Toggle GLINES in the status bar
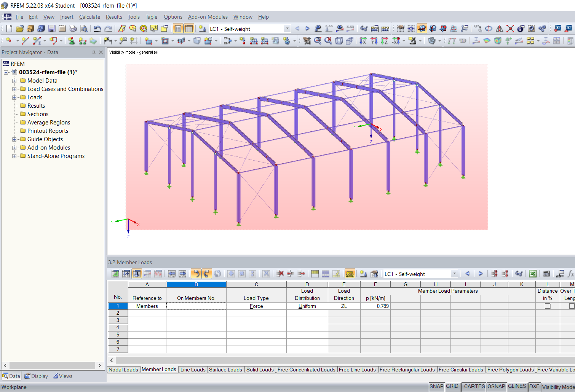Screen dimensions: 575x392 pyautogui.click(x=517, y=386)
